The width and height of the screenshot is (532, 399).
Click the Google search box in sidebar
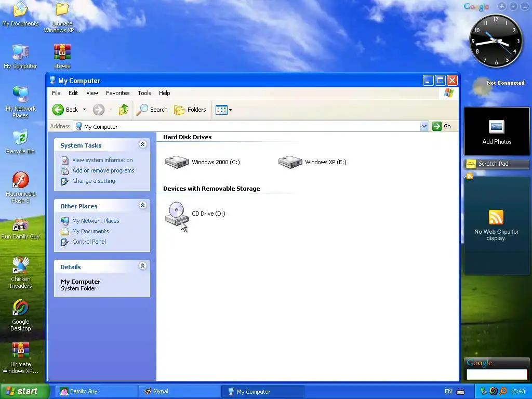[497, 374]
